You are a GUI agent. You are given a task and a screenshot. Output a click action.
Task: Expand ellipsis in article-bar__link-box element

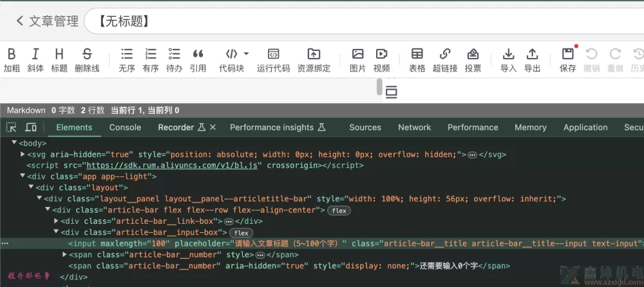[229, 222]
